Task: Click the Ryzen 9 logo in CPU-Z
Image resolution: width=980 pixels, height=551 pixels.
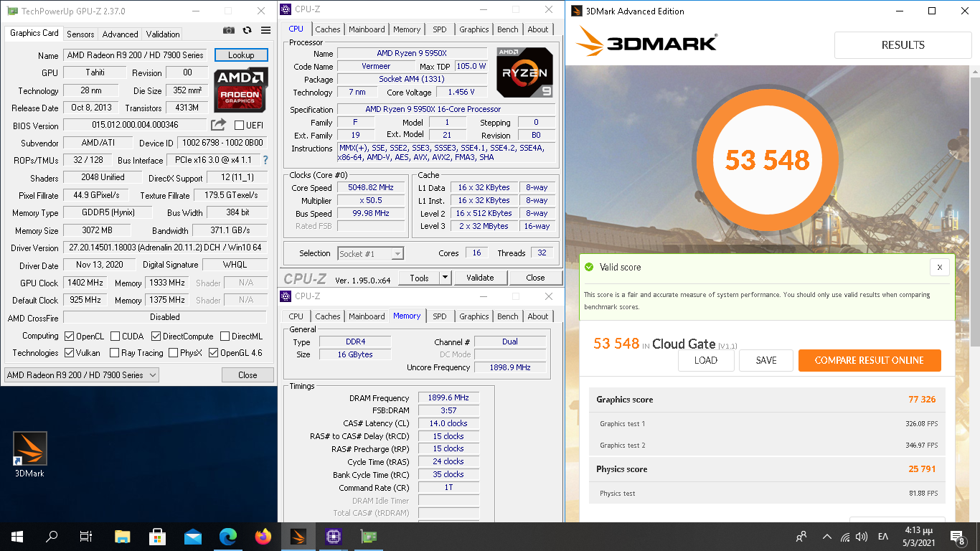Action: pyautogui.click(x=525, y=72)
